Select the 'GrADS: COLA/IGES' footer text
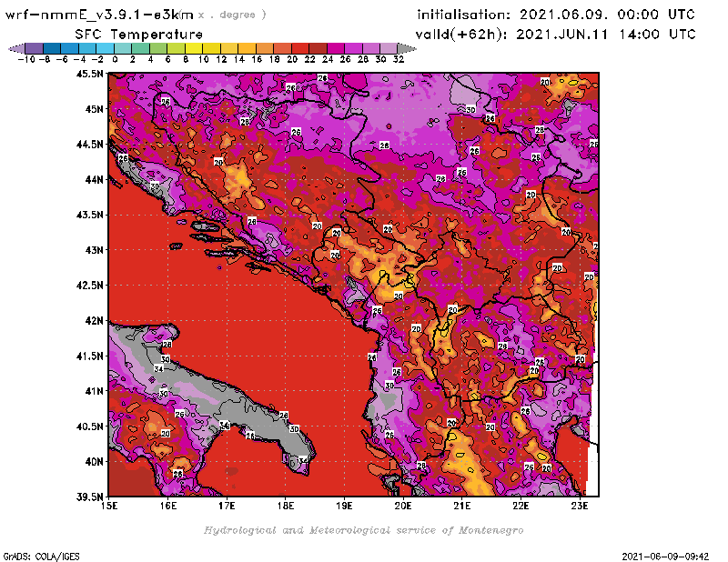This screenshot has height=562, width=728. click(x=41, y=557)
